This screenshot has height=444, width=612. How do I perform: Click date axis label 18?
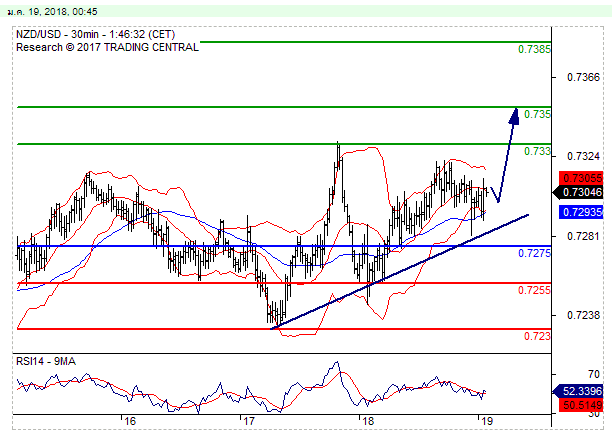pos(368,421)
